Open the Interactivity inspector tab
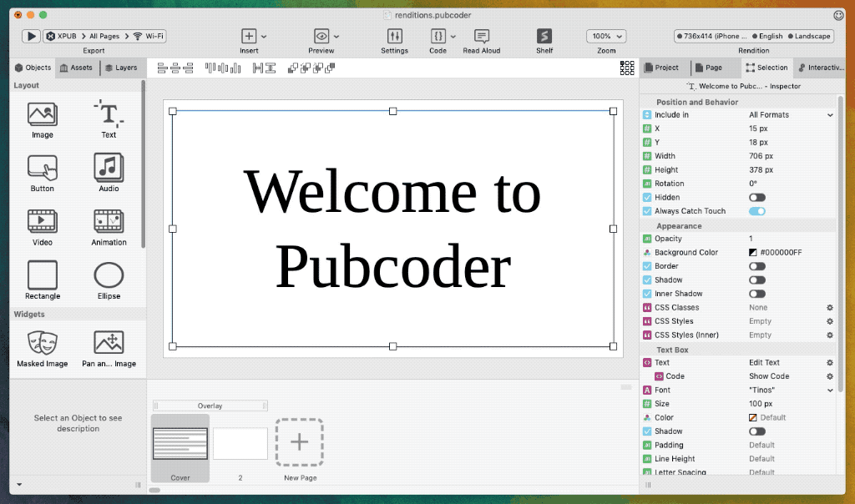The width and height of the screenshot is (855, 504). coord(821,68)
